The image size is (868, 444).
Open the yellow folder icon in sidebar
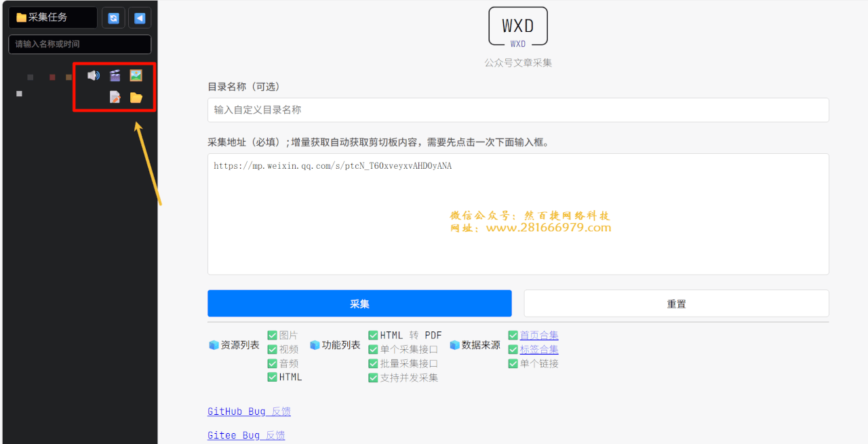(136, 97)
